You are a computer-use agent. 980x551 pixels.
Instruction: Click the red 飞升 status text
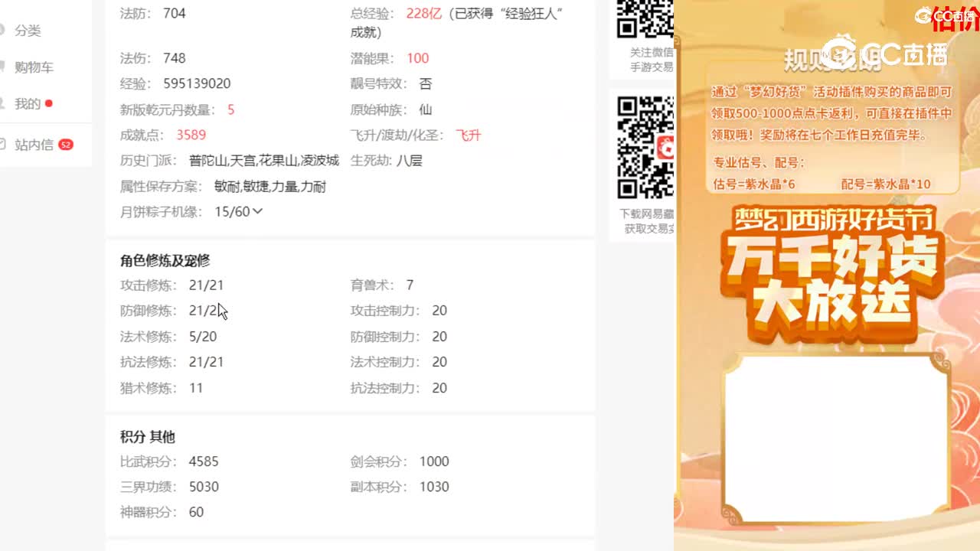[x=469, y=135]
